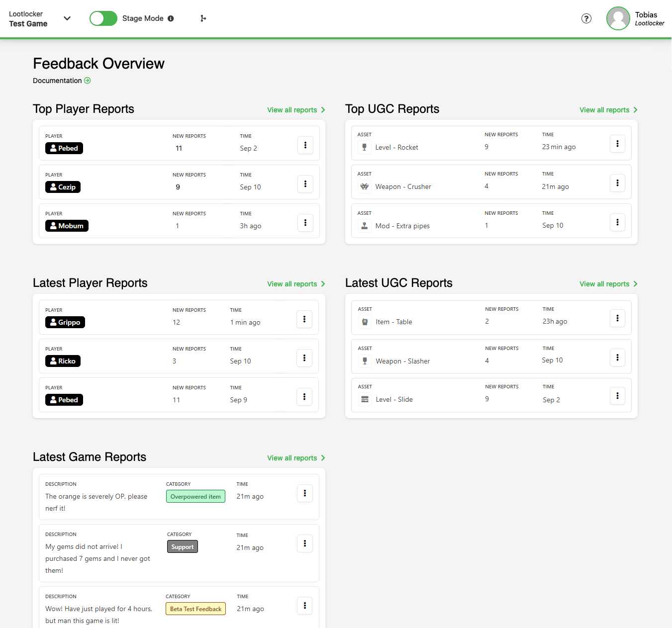The width and height of the screenshot is (672, 628).
Task: Click the joystick icon for Mod - Extra pipes
Action: click(365, 225)
